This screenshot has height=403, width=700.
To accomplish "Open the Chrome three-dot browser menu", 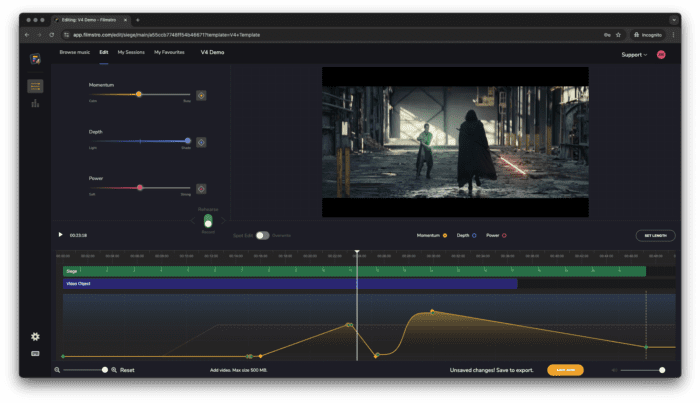I will [x=674, y=34].
